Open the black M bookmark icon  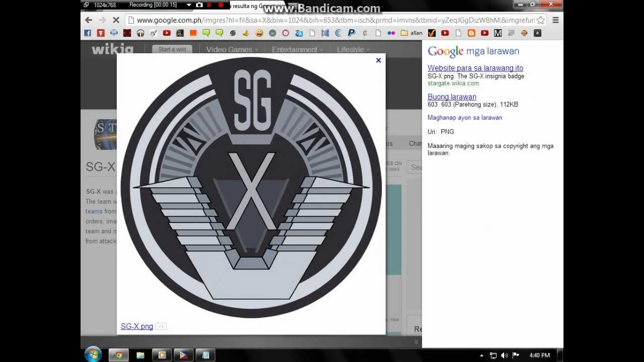[498, 33]
